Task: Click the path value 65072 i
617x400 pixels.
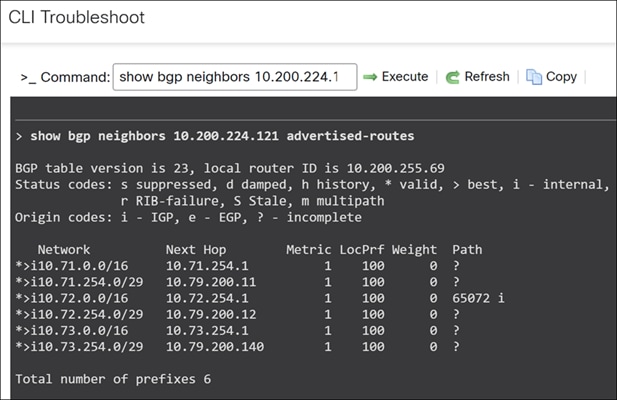Action: coord(482,298)
